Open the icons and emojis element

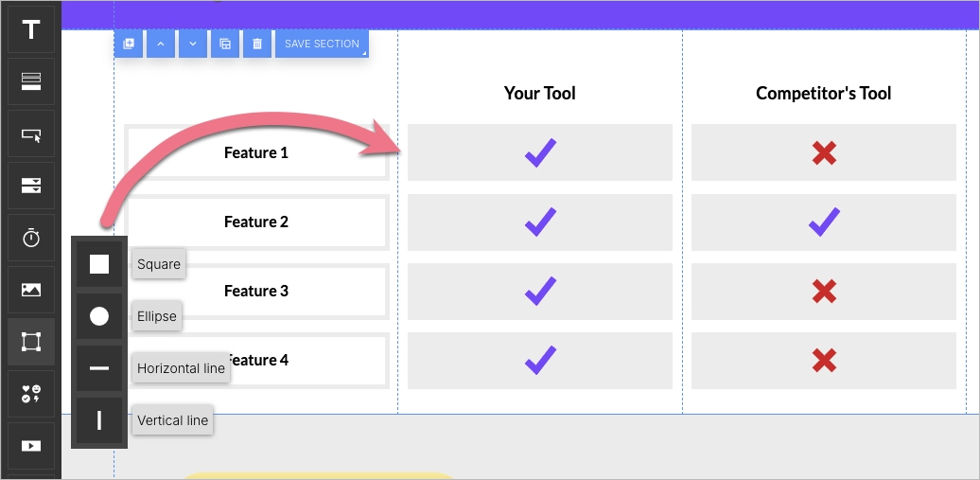(x=31, y=394)
